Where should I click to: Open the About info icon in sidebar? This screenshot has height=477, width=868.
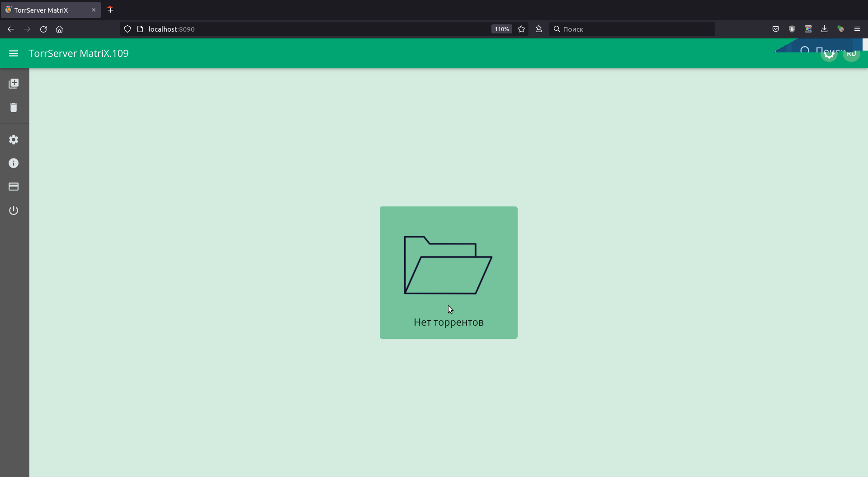(x=14, y=163)
